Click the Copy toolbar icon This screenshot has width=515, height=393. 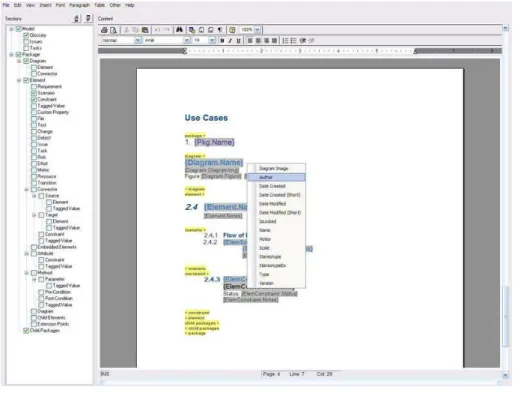pyautogui.click(x=136, y=30)
